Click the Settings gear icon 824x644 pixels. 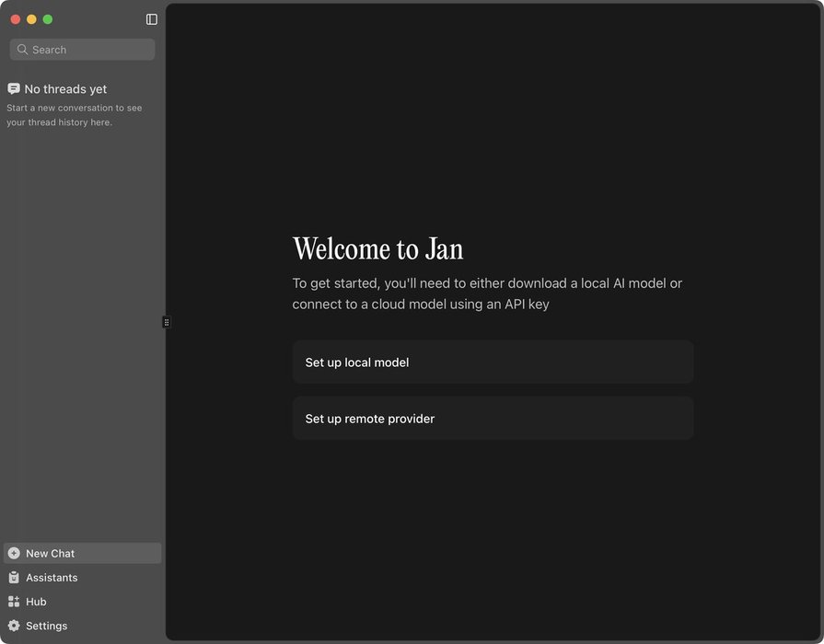pyautogui.click(x=14, y=626)
